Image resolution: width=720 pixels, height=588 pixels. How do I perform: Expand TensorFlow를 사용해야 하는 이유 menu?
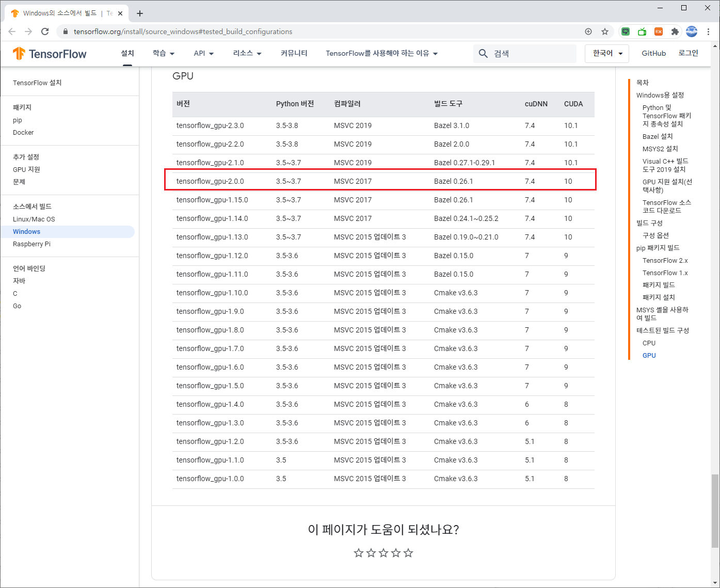point(381,53)
